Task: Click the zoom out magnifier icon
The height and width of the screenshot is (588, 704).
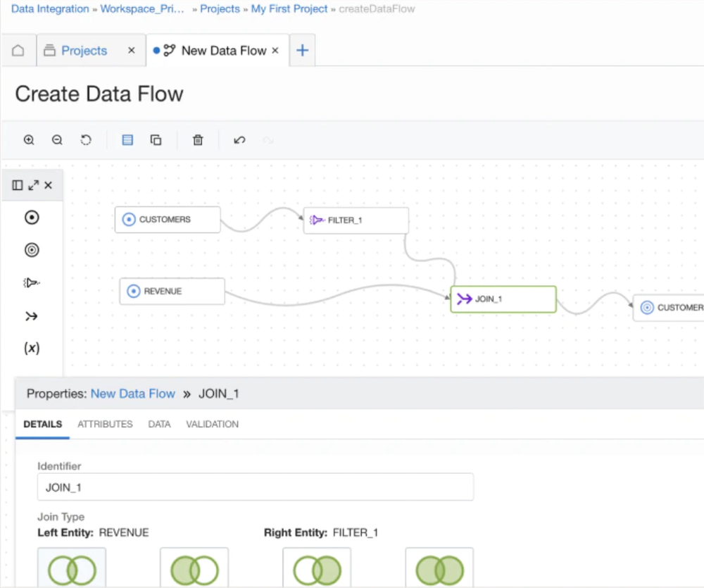Action: [x=58, y=140]
